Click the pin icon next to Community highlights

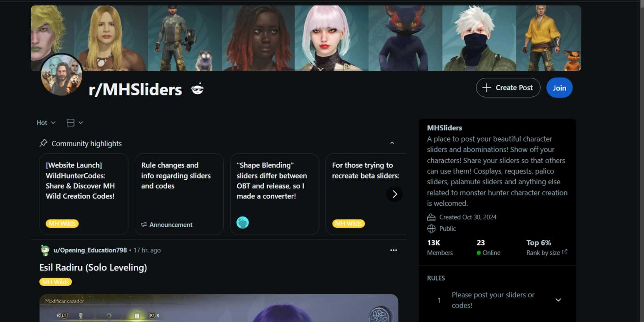point(43,143)
